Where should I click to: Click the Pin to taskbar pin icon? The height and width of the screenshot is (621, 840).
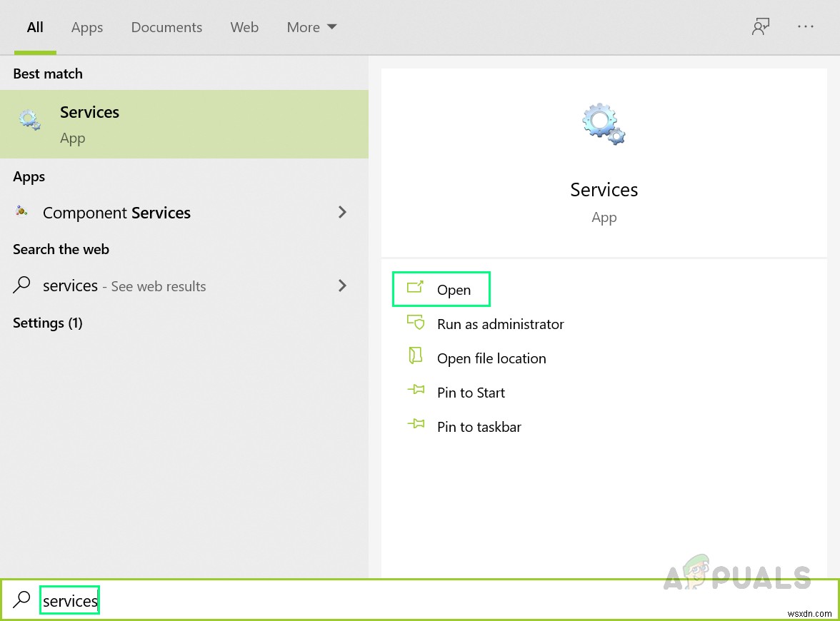click(416, 424)
